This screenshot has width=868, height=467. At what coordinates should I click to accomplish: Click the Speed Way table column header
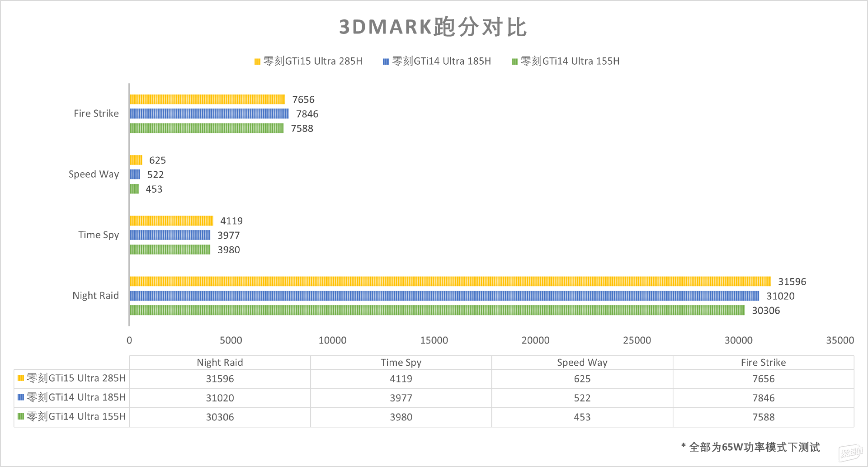(x=582, y=363)
